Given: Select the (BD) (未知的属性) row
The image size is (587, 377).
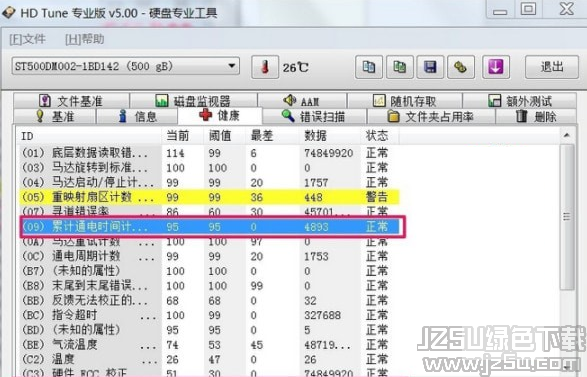Looking at the screenshot, I should (x=210, y=330).
